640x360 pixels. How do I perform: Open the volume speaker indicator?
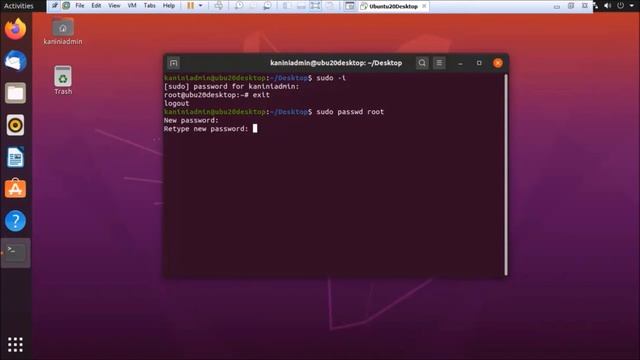(x=608, y=6)
